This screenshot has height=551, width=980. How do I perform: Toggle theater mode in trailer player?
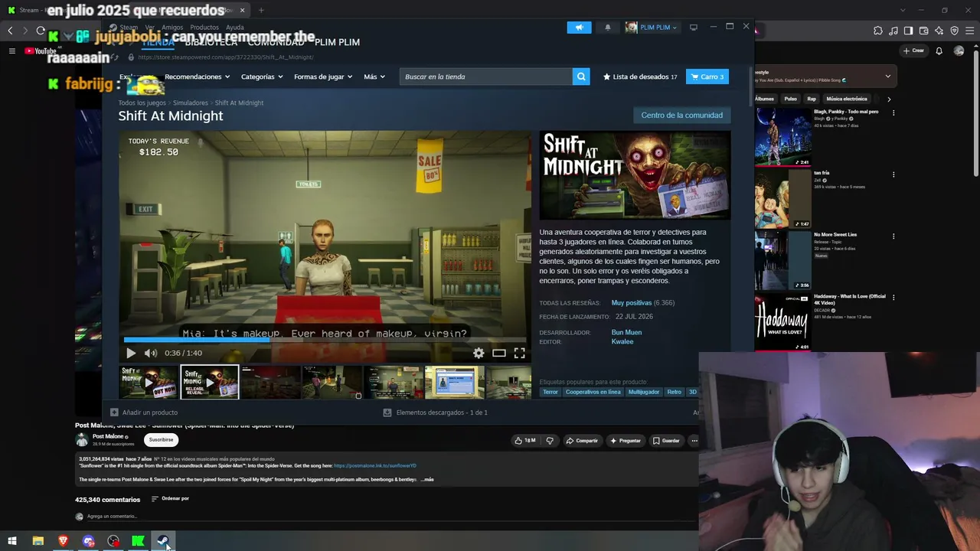point(499,353)
